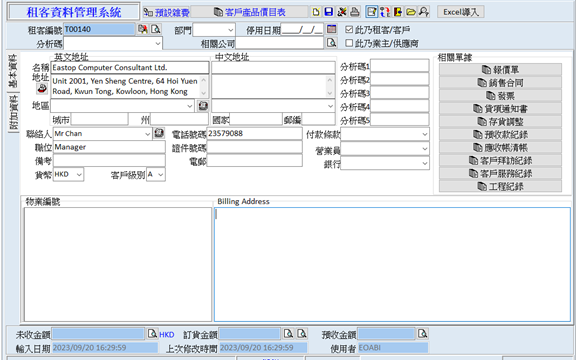Click lookup icon beside 預收金額
Viewport: 576px width, 360px height.
click(422, 334)
